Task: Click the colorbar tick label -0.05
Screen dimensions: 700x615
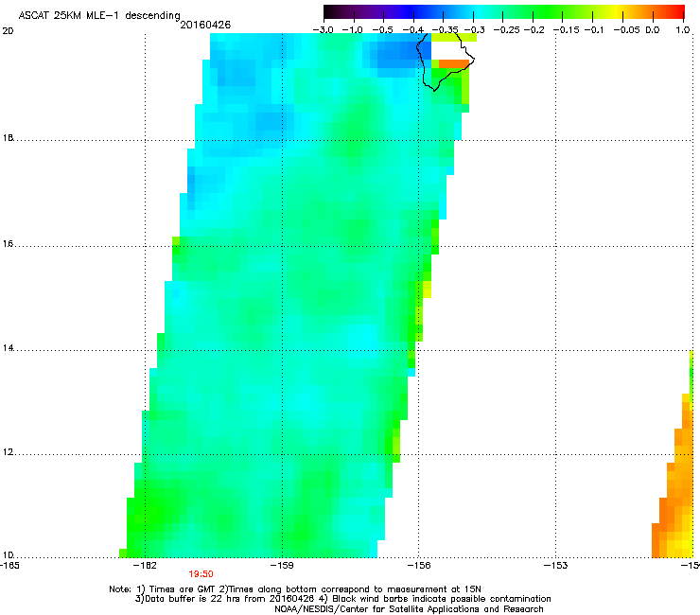Action: 627,30
